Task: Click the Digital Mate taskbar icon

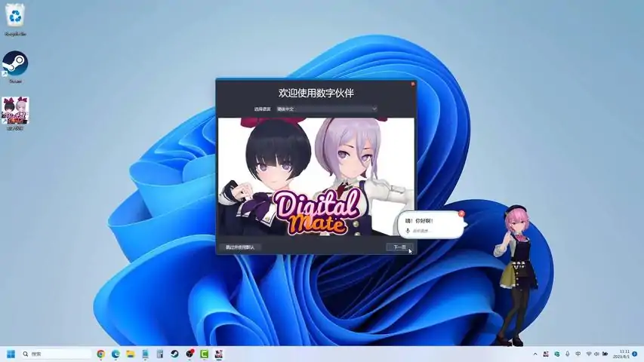Action: pyautogui.click(x=219, y=354)
